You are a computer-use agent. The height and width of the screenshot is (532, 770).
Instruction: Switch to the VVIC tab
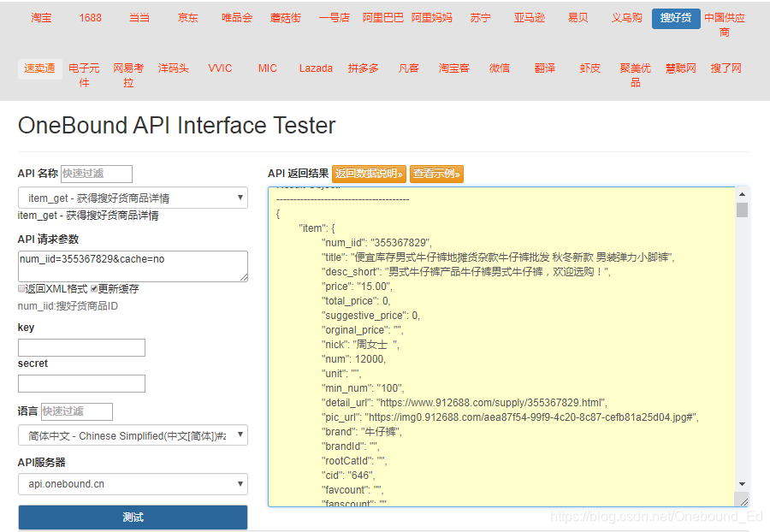point(220,68)
